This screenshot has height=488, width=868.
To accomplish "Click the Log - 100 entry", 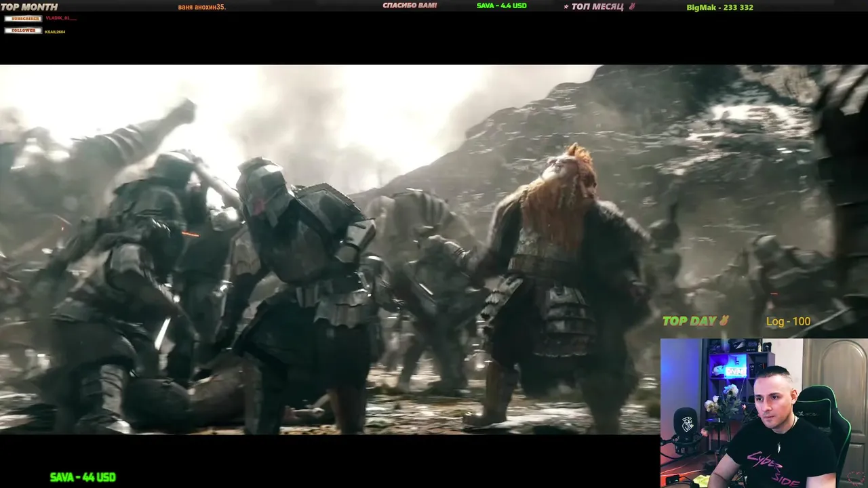I will tap(788, 321).
